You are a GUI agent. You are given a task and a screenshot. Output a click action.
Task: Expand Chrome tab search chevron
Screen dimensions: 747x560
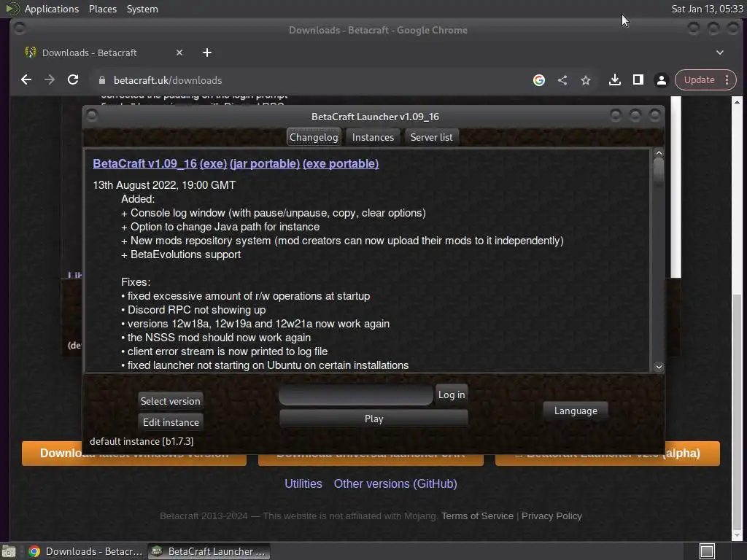[720, 52]
